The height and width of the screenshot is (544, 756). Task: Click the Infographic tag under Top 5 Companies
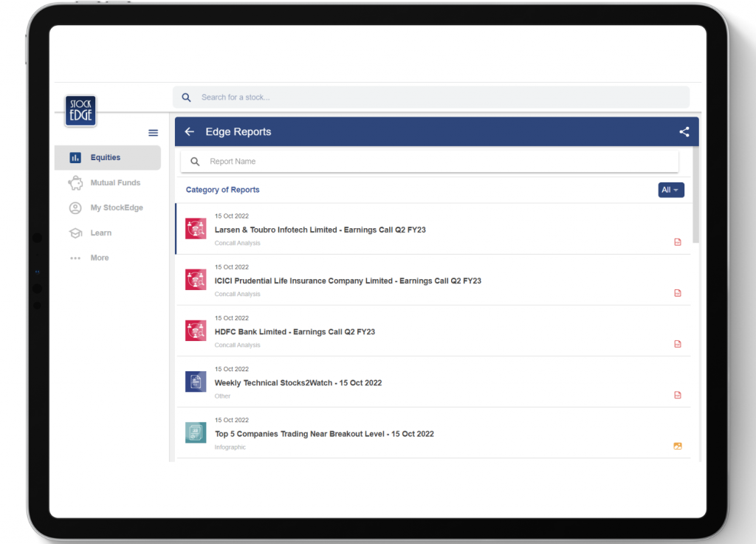pos(230,447)
